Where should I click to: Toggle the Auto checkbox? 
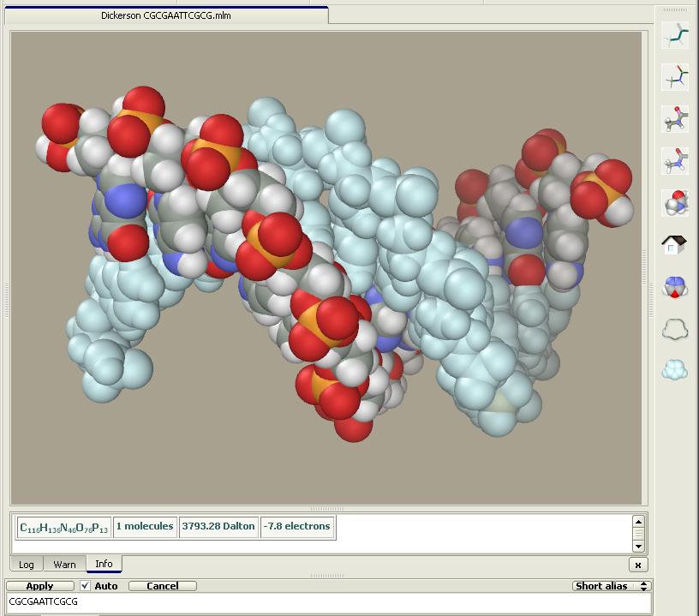coord(85,586)
